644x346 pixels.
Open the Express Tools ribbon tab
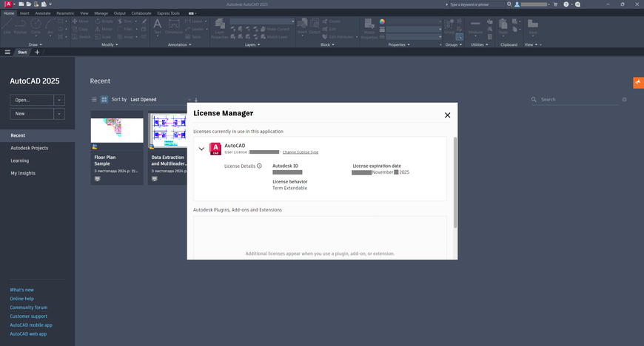[x=168, y=13]
